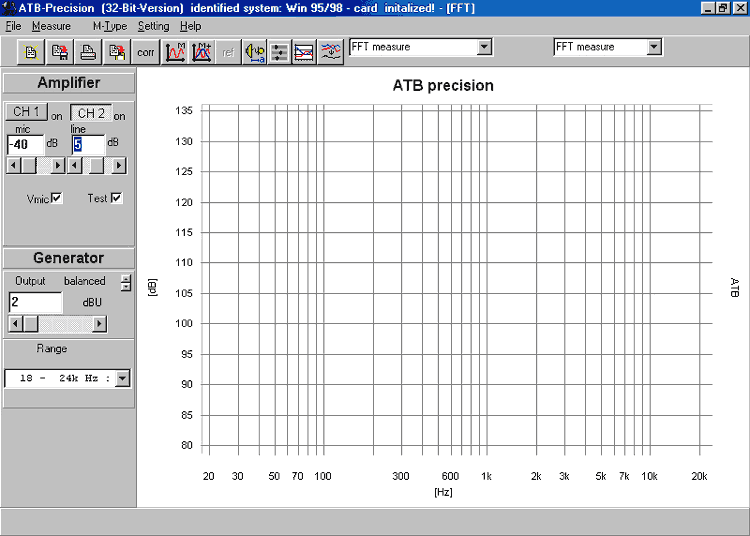
Task: Click the CH 2 gain field showing 5
Action: tap(88, 144)
